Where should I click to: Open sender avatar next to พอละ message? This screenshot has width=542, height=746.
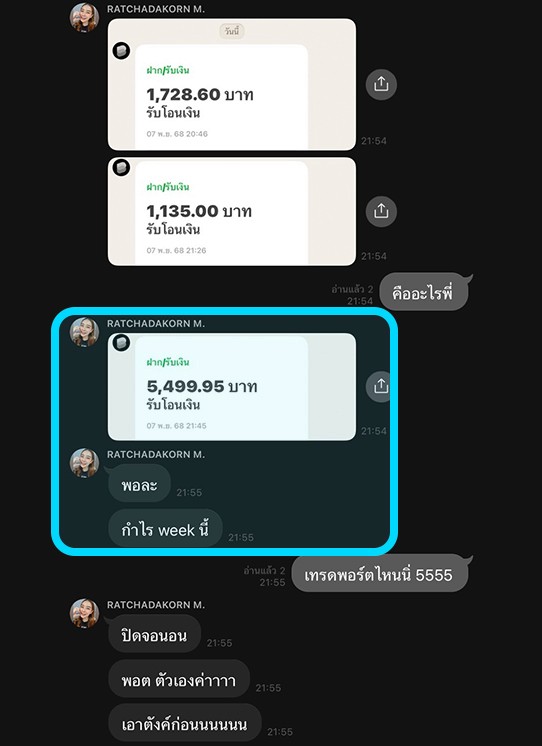click(84, 462)
